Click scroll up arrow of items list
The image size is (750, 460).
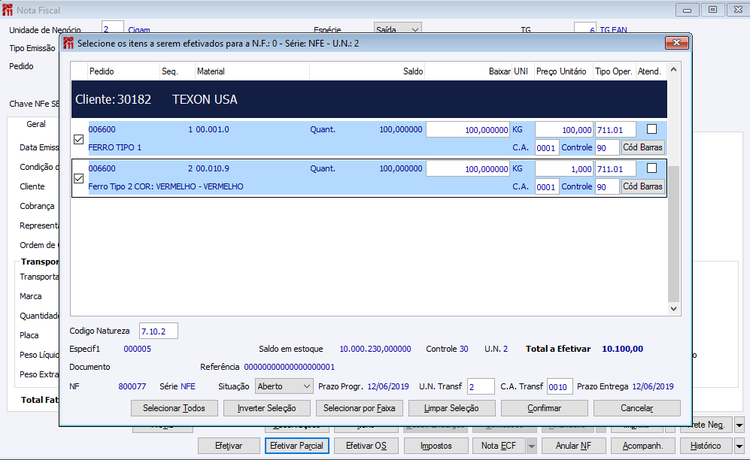click(673, 70)
